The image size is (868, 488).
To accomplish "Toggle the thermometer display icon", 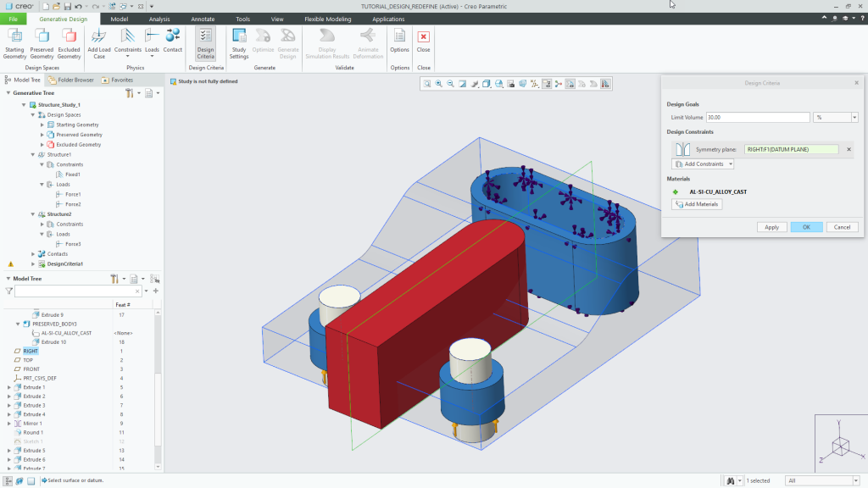I will pyautogui.click(x=605, y=84).
